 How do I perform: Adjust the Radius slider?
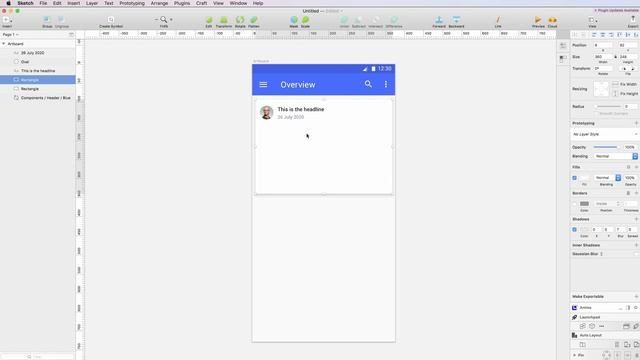(607, 107)
